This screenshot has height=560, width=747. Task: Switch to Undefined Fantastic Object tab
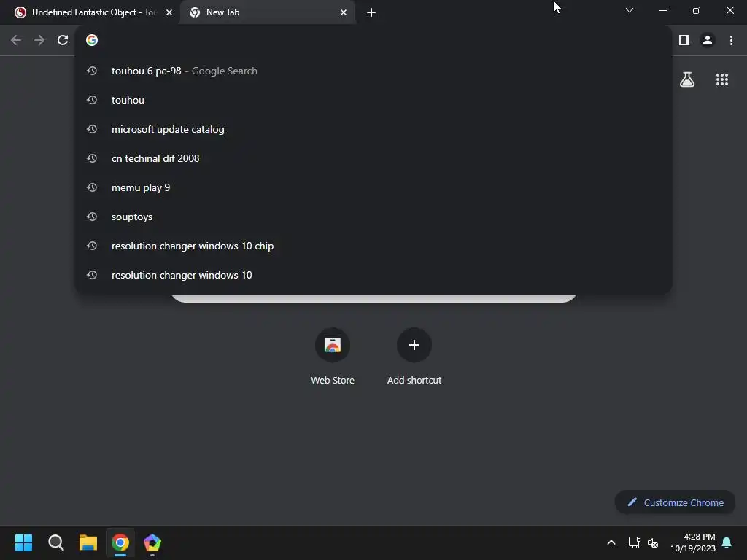[94, 12]
